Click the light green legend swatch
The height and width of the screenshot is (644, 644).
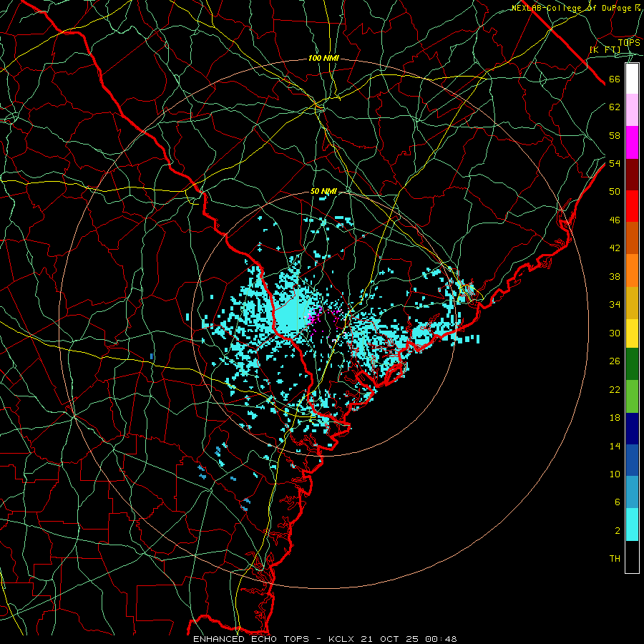tap(632, 396)
